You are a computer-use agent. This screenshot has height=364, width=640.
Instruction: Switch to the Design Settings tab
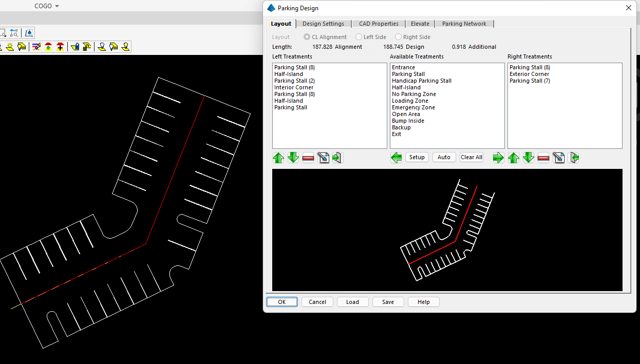(323, 24)
